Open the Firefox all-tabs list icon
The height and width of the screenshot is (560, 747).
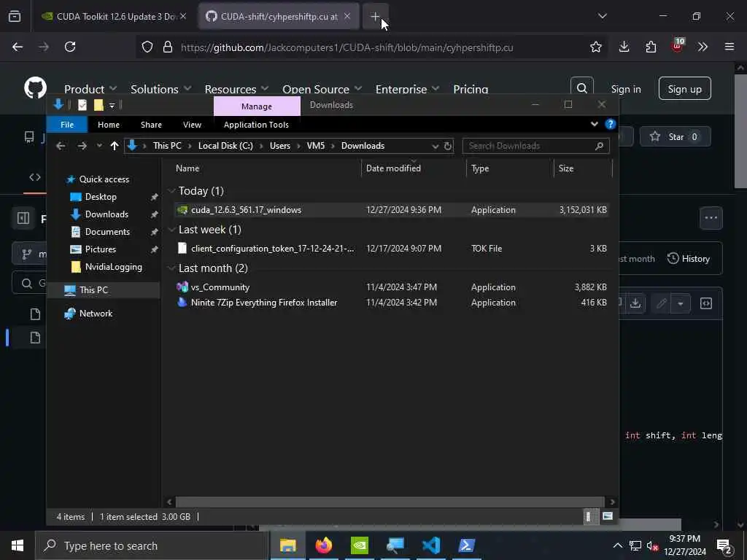(602, 16)
